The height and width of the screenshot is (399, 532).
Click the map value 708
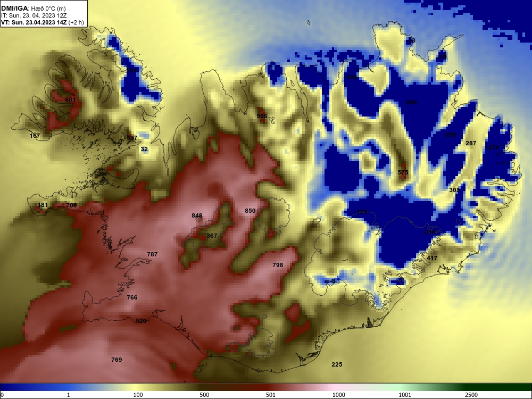click(71, 205)
